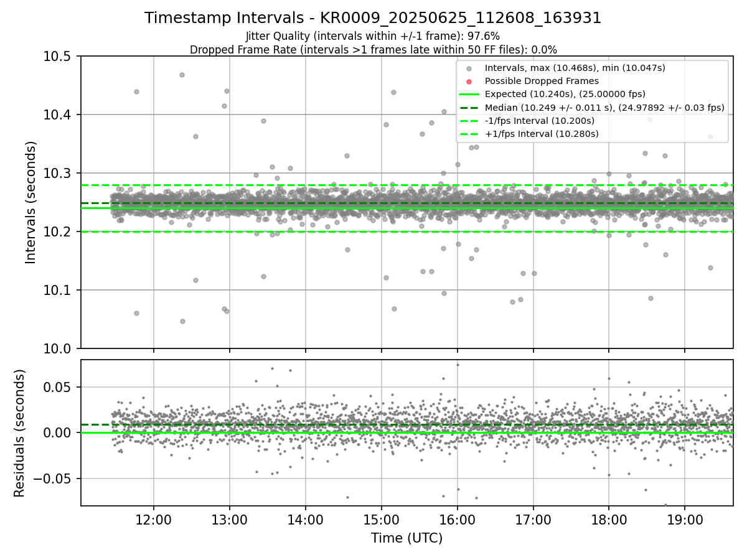The width and height of the screenshot is (747, 560).
Task: Click the 'Time (UTC)' x-axis label
Action: click(406, 538)
